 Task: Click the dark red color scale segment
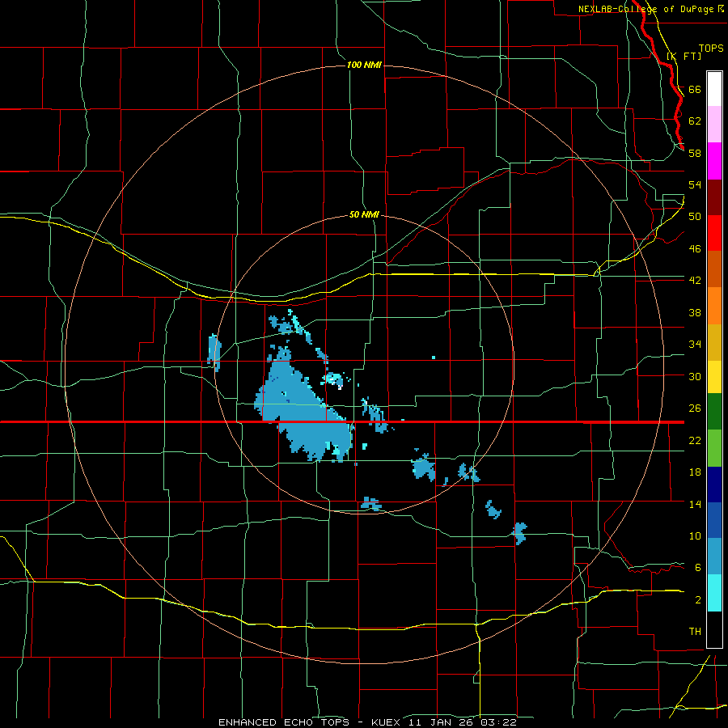pos(714,197)
